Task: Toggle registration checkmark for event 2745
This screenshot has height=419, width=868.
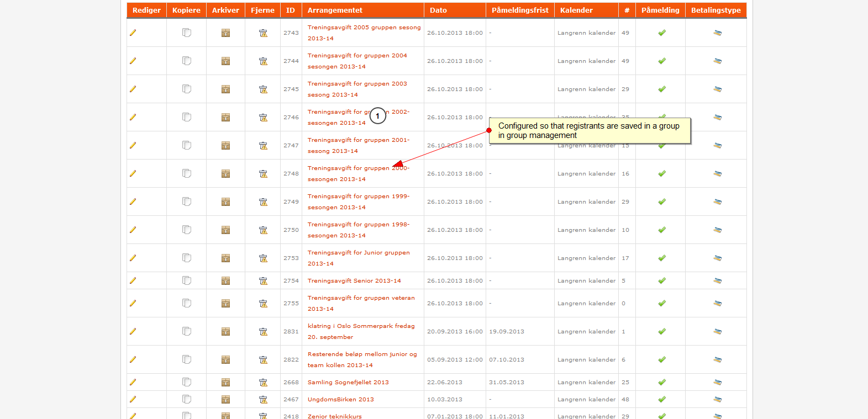Action: coord(662,89)
